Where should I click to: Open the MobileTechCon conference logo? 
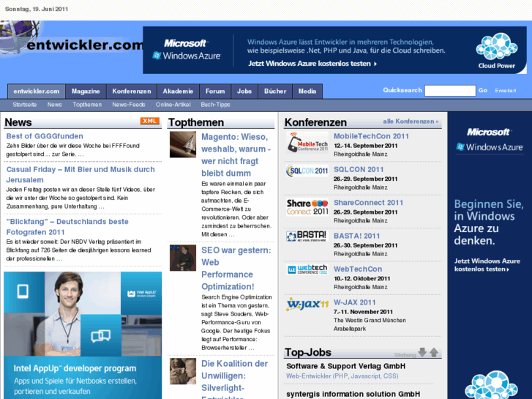pos(307,142)
